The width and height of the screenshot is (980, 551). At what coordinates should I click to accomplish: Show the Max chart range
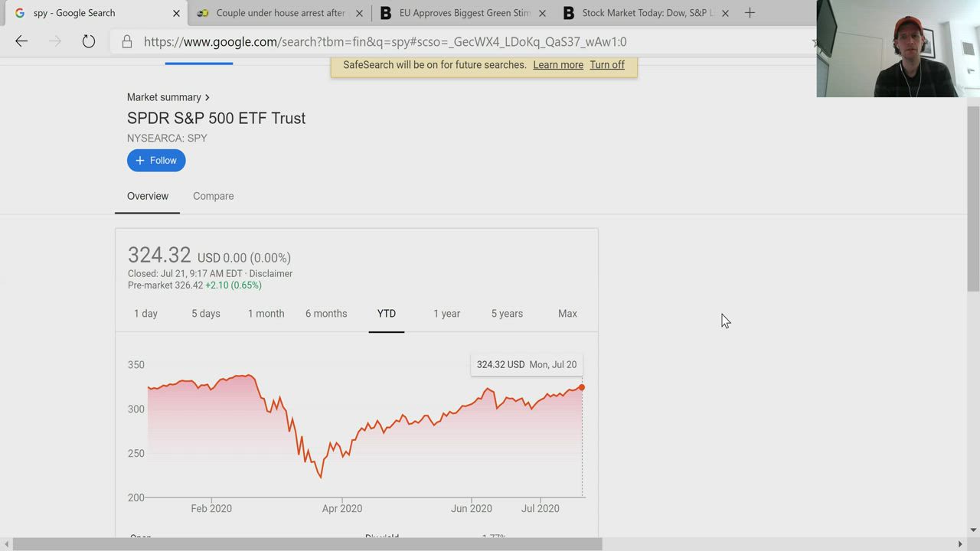567,314
